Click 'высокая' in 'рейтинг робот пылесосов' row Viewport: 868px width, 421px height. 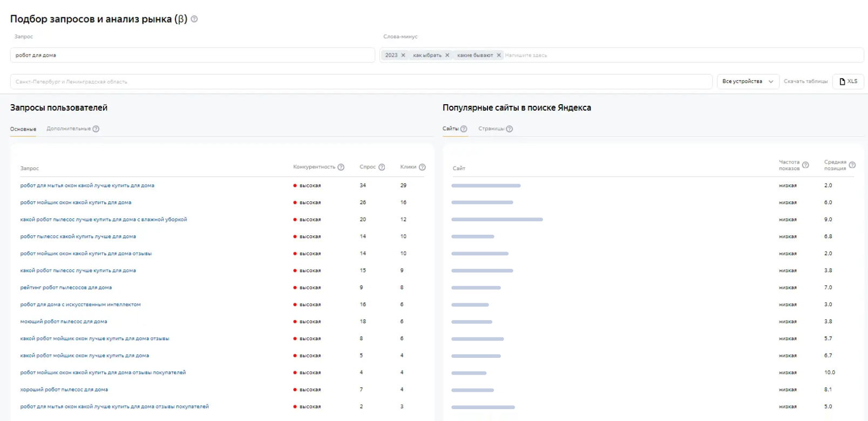click(310, 288)
